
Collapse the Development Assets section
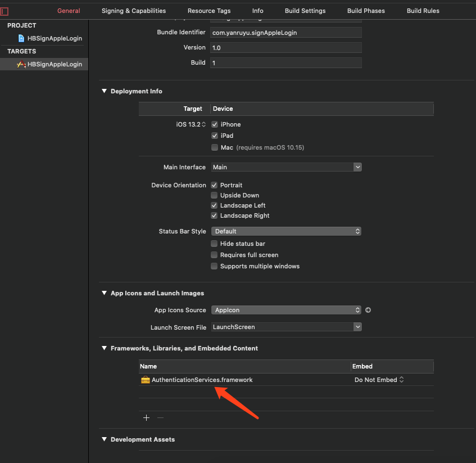click(x=104, y=439)
